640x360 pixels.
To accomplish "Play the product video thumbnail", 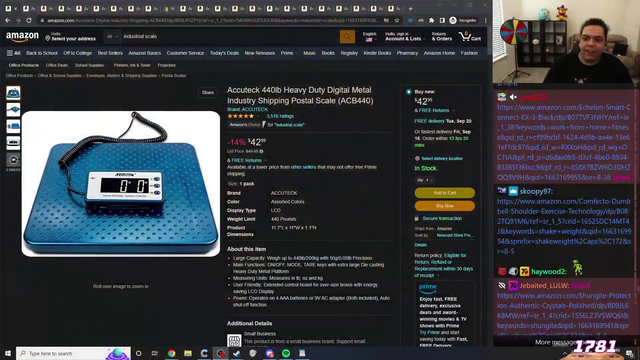I will click(x=13, y=160).
